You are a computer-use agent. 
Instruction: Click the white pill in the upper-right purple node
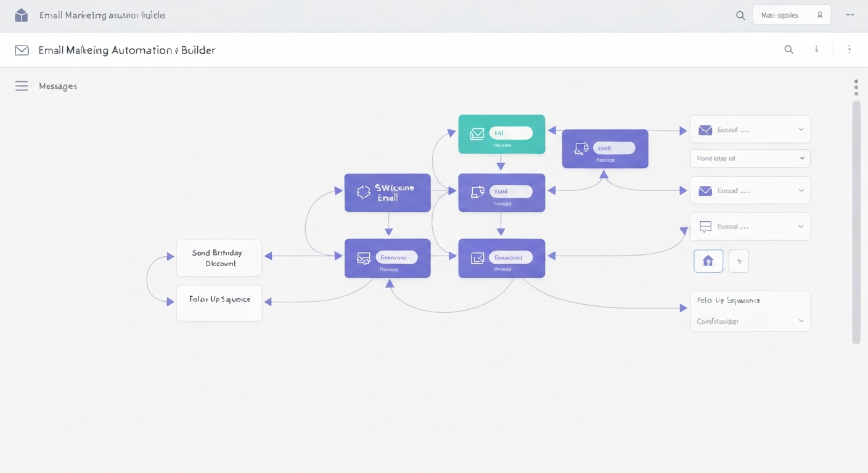(x=613, y=148)
